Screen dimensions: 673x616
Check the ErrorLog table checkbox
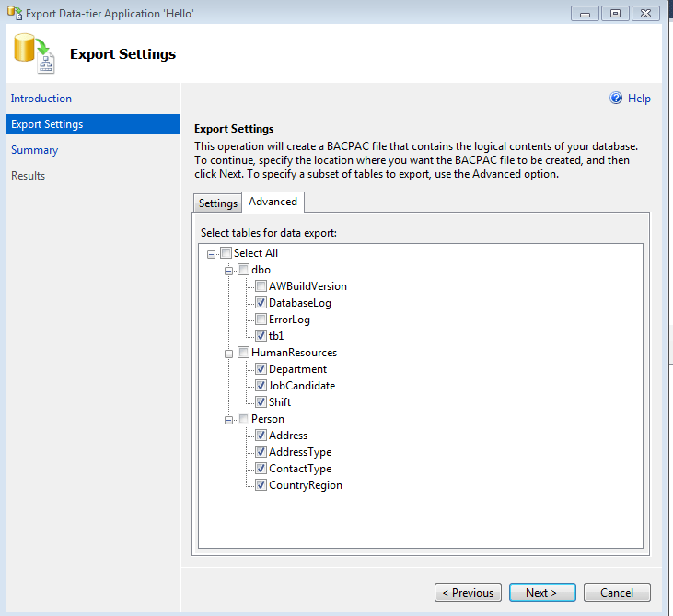coord(261,320)
